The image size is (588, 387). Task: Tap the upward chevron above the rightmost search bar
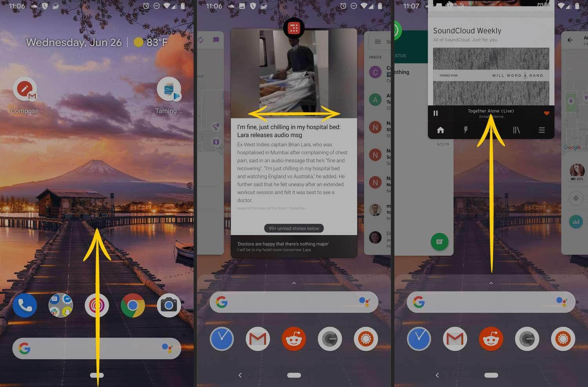point(491,283)
